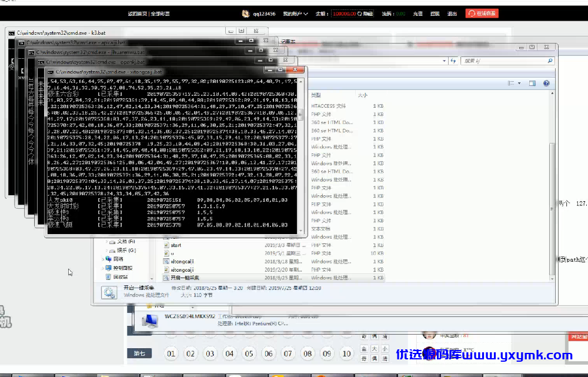The image size is (588, 377).
Task: Toggle number ball 07 in row 第七
Action: click(x=288, y=353)
